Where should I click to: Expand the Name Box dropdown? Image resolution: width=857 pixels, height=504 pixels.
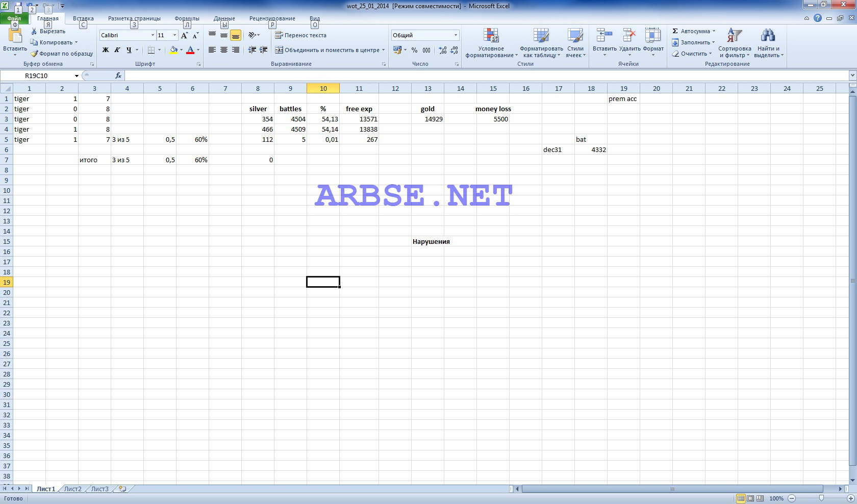(77, 75)
